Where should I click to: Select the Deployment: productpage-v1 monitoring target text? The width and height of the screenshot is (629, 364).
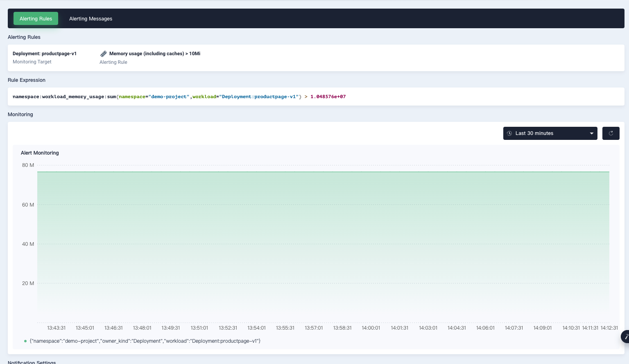tap(45, 54)
